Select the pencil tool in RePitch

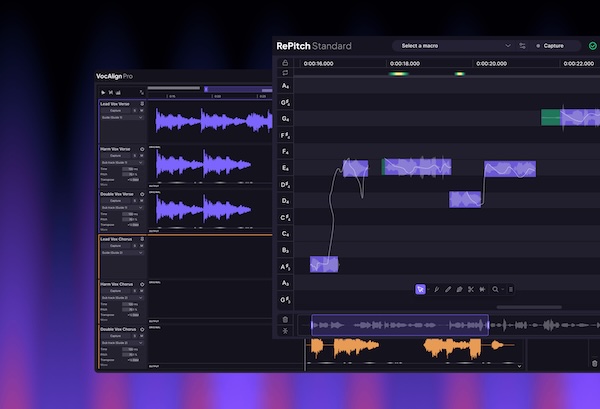[448, 289]
